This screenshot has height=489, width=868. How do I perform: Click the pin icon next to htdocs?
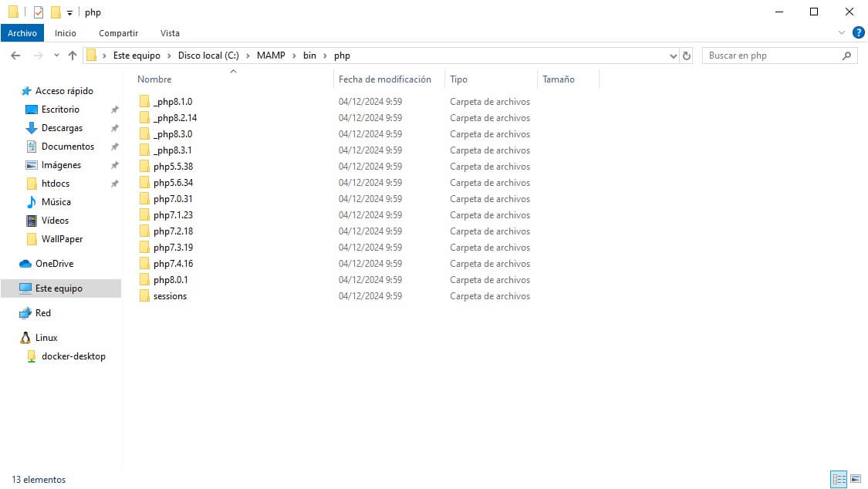(x=115, y=184)
